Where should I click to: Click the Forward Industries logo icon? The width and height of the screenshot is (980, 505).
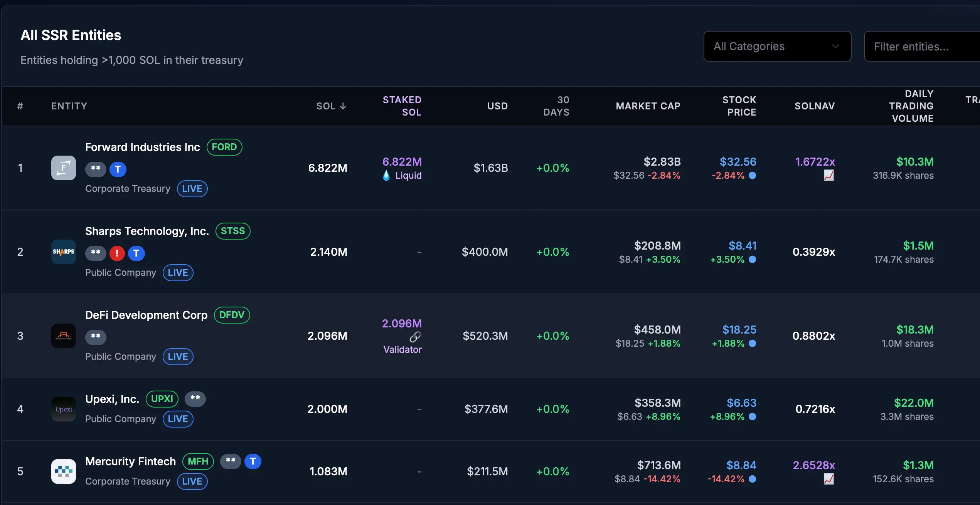click(x=63, y=168)
